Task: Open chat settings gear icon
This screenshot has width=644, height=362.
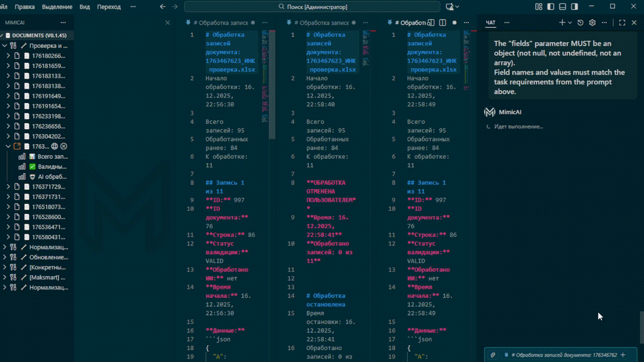Action: tap(592, 23)
